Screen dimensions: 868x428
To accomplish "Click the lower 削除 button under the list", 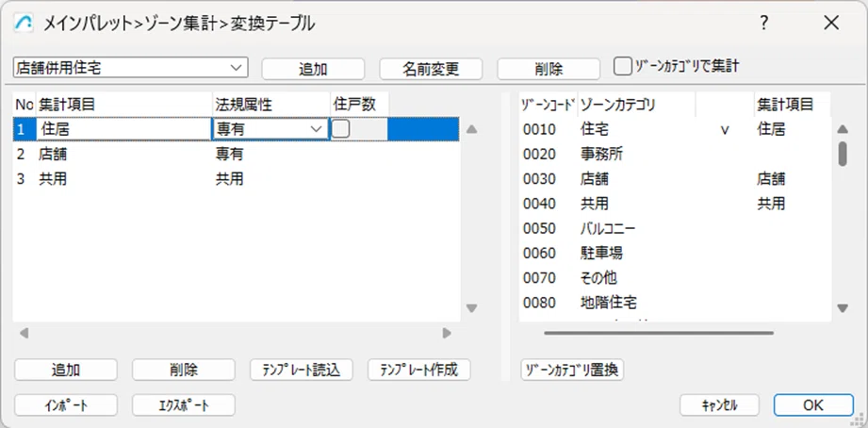I will coord(184,370).
